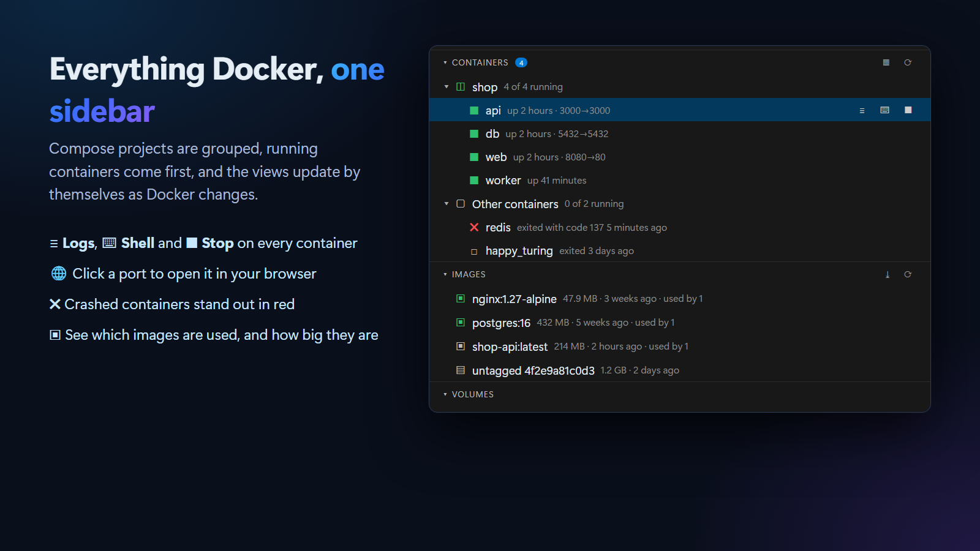Screen dimensions: 980x551
Task: Open logs for the api container
Action: (x=862, y=110)
